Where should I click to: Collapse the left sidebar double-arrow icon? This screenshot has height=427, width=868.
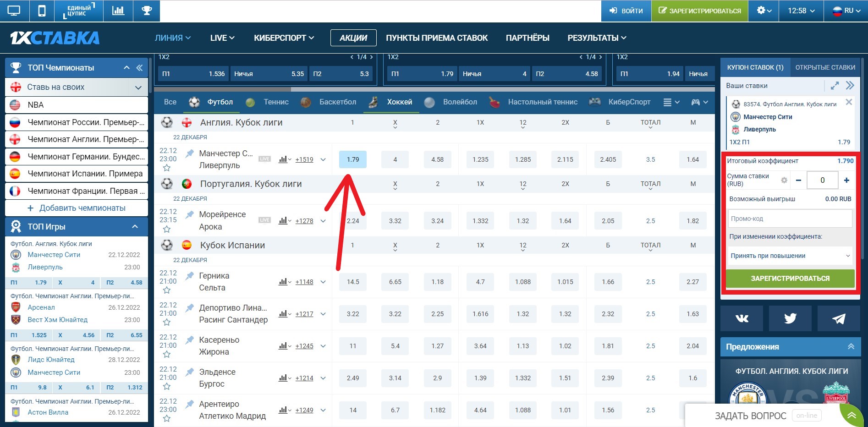tap(139, 68)
